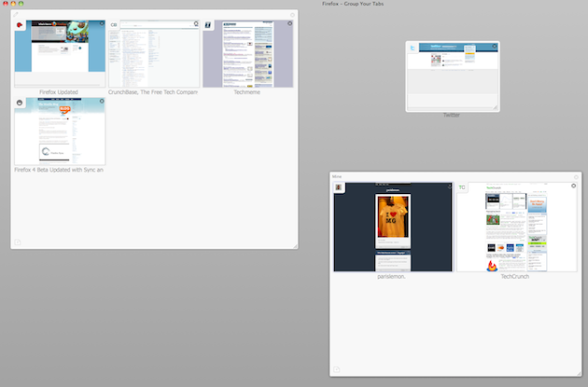Image resolution: width=588 pixels, height=387 pixels.
Task: Close the TechCrunch tab thumbnail
Action: (572, 187)
